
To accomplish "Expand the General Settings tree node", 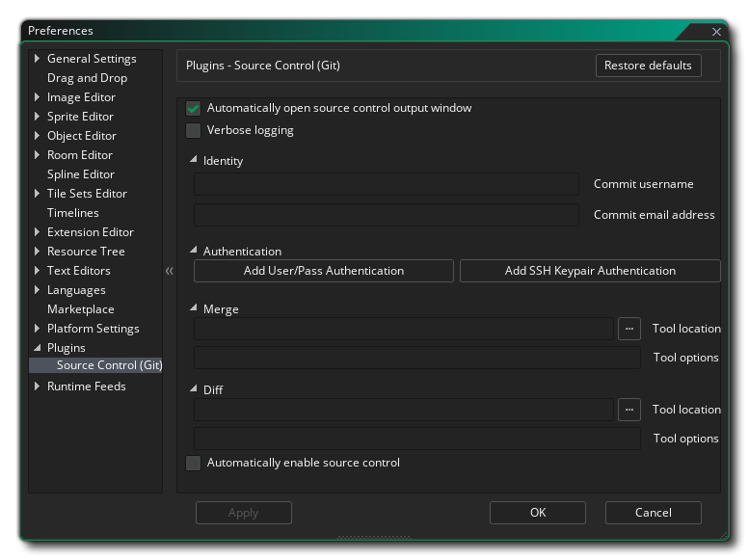I will tap(38, 59).
